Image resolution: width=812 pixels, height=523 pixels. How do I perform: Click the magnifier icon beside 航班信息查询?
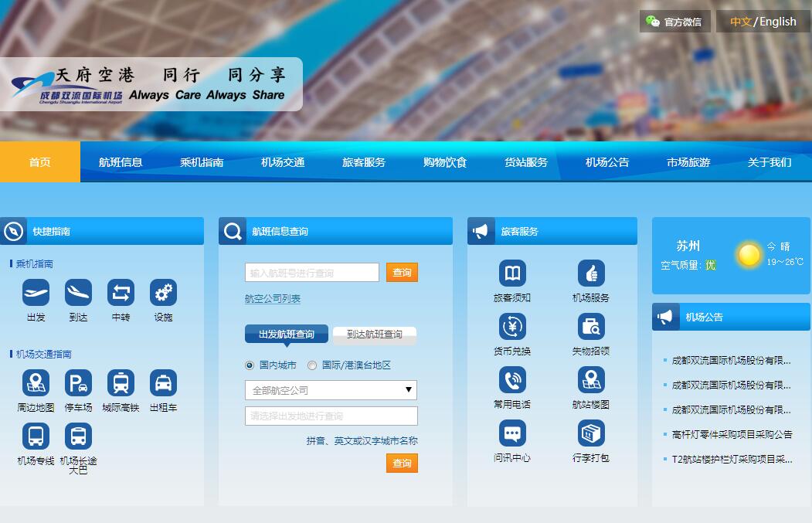coord(233,231)
